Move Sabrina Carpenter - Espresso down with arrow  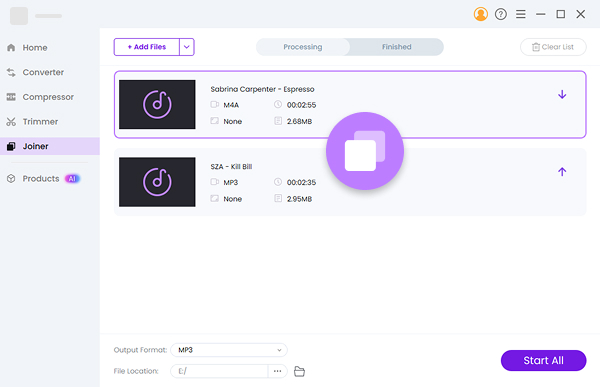[x=562, y=95]
